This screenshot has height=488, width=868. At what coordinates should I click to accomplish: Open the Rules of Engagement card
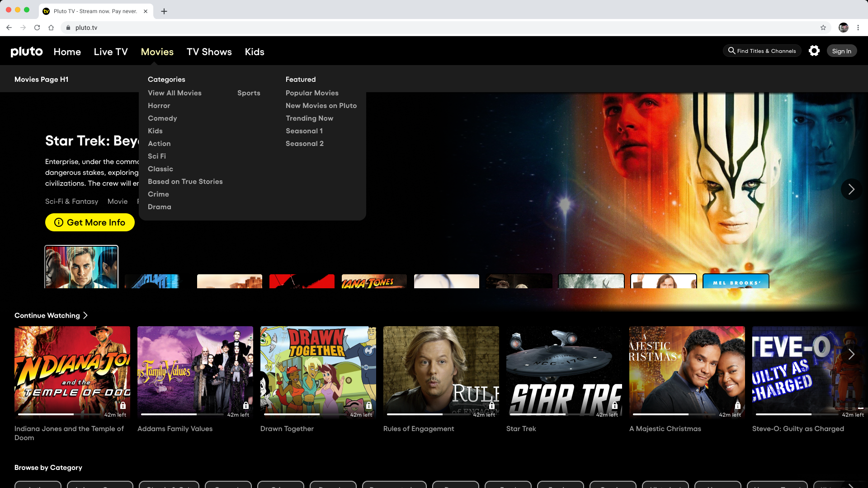pos(441,372)
